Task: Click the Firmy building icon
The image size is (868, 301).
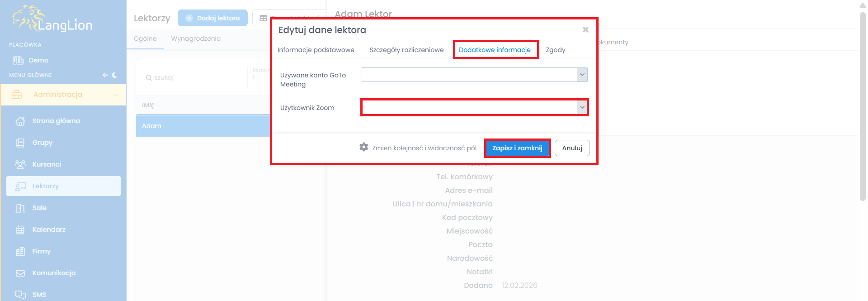Action: [20, 252]
